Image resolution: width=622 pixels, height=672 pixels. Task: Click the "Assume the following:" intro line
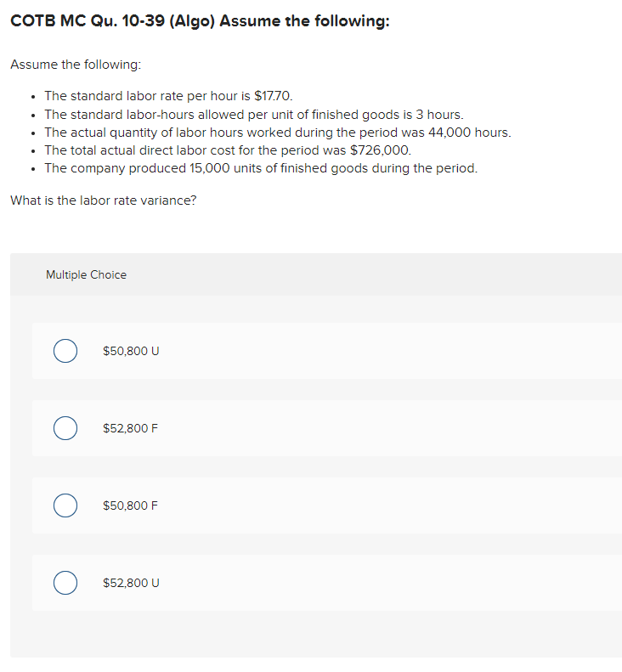tap(76, 65)
